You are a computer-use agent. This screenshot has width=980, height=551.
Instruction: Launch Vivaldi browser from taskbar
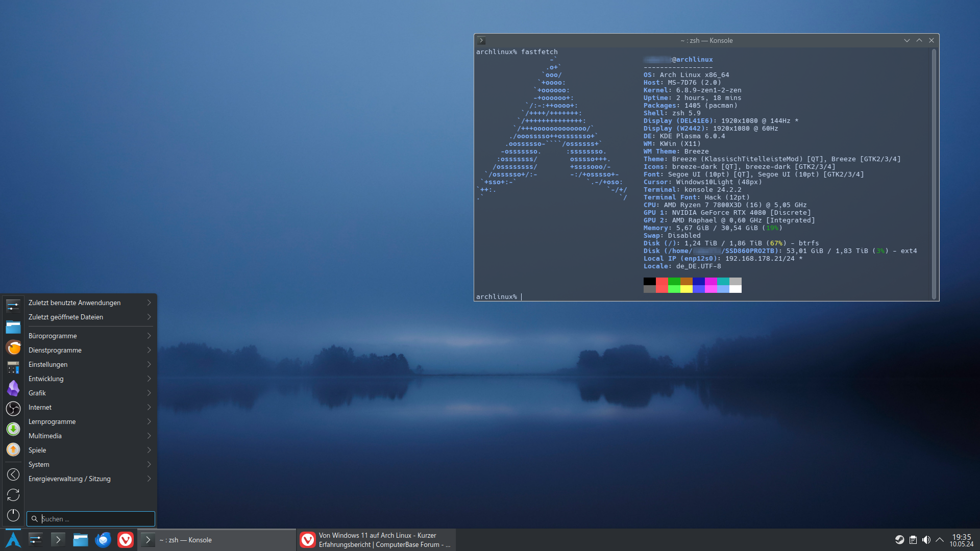click(126, 540)
